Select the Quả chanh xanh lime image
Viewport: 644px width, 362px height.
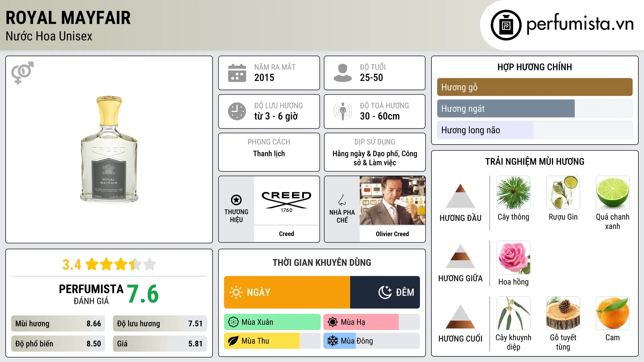(613, 193)
